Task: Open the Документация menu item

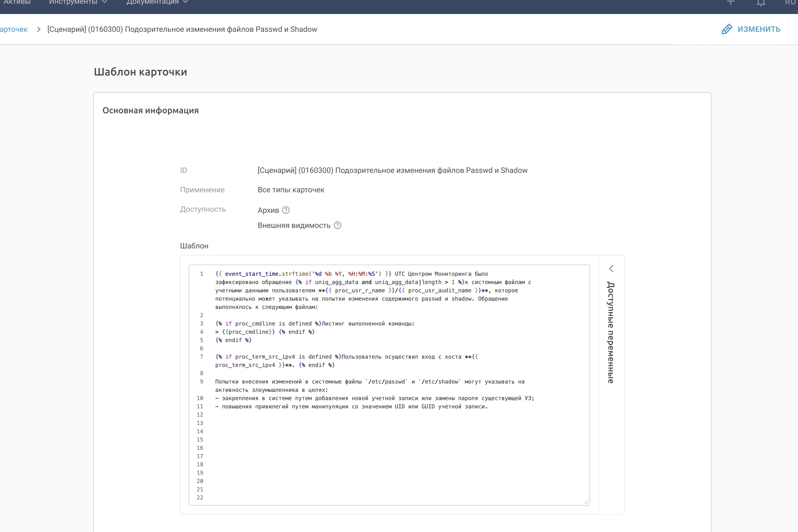Action: [152, 2]
